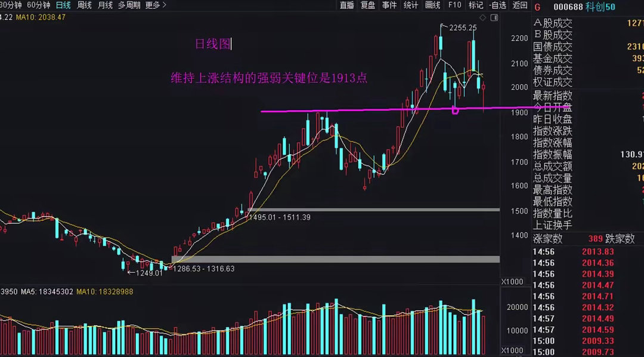Toggle the side panel layout icon
This screenshot has height=357, width=644.
pyautogui.click(x=494, y=18)
